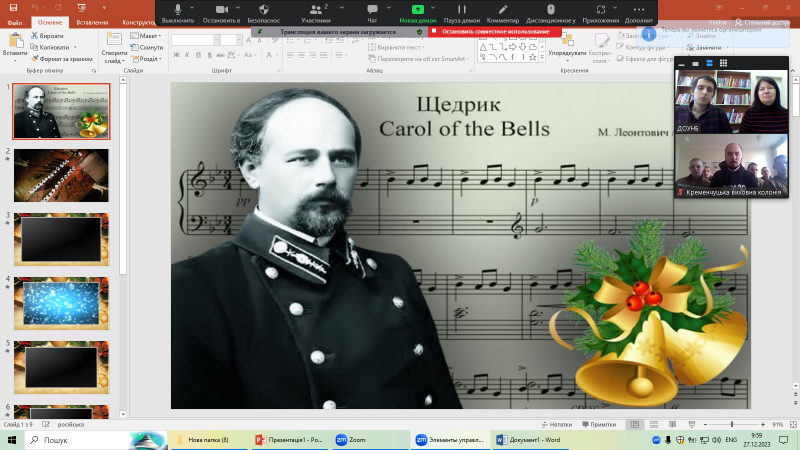Apply underline (П) formatting
The image size is (800, 450).
(198, 55)
